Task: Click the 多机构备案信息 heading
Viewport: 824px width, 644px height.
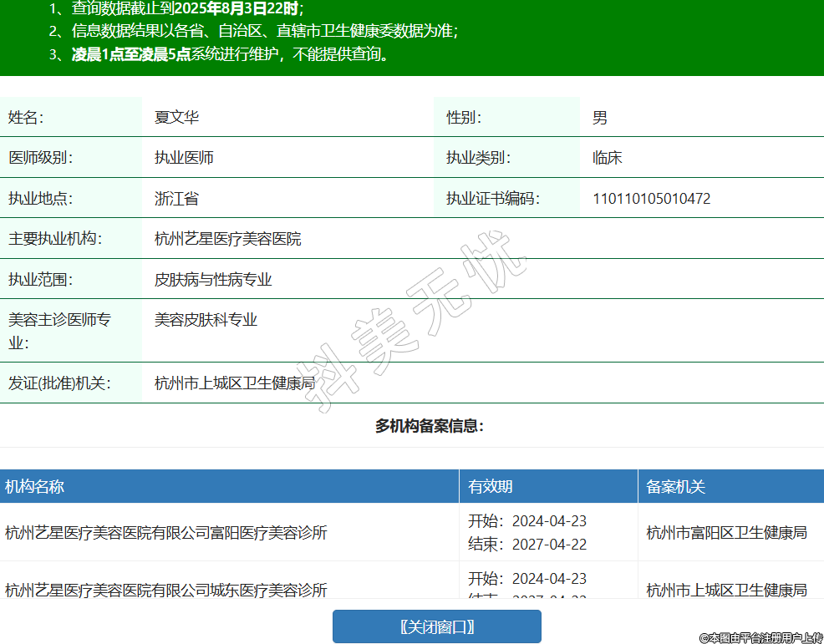Action: (430, 427)
